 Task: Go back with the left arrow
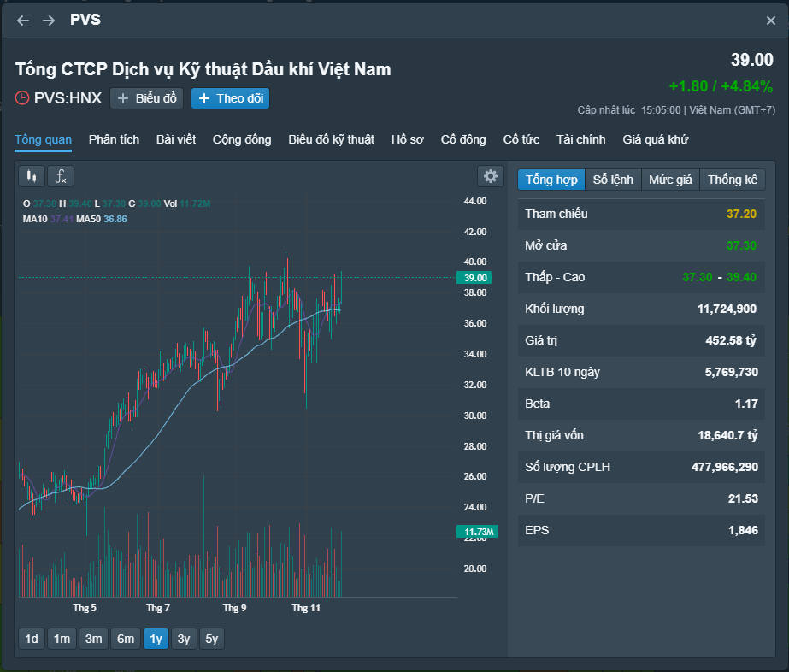pyautogui.click(x=23, y=21)
